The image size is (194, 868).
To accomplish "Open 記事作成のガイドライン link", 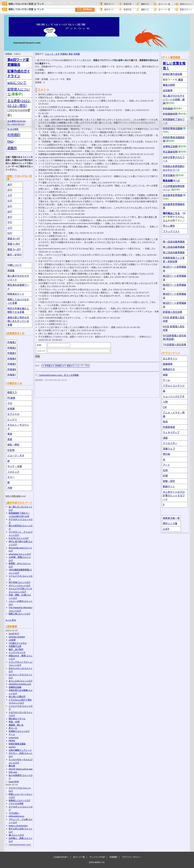I will [x=19, y=73].
